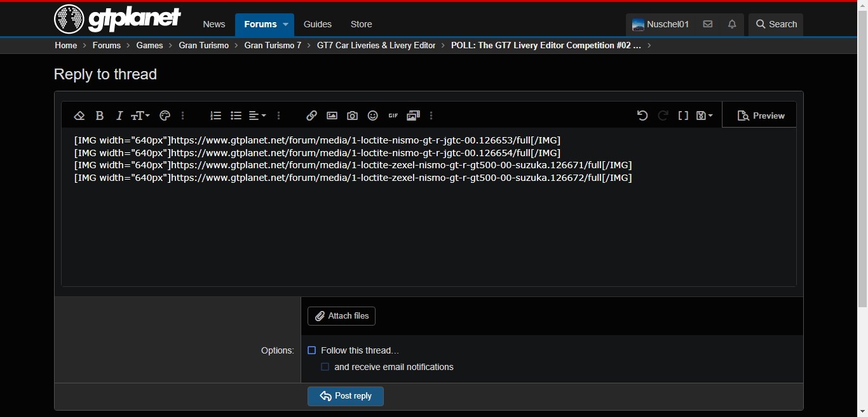Image resolution: width=868 pixels, height=417 pixels.
Task: Insert an ordered numbered list
Action: click(x=216, y=116)
